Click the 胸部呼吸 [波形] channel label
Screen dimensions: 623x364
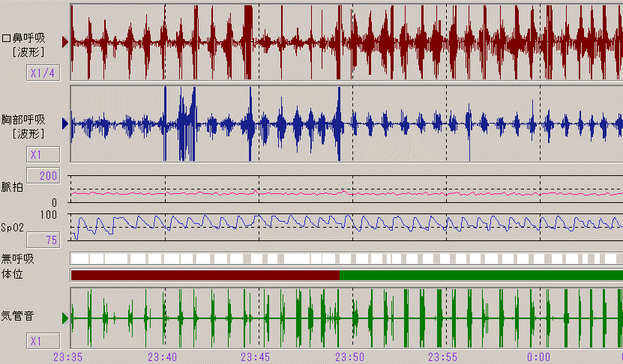(x=24, y=127)
